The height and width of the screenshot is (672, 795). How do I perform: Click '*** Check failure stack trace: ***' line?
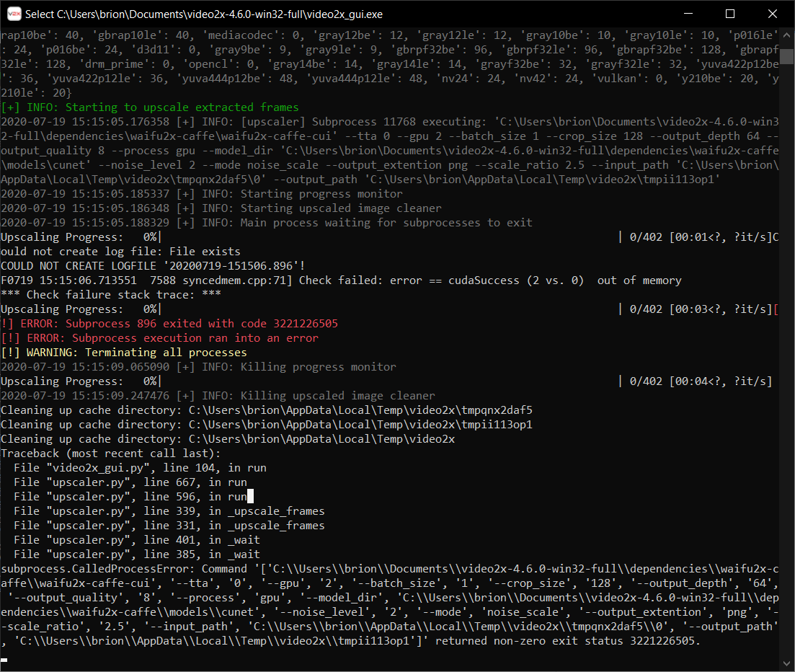[x=111, y=295]
